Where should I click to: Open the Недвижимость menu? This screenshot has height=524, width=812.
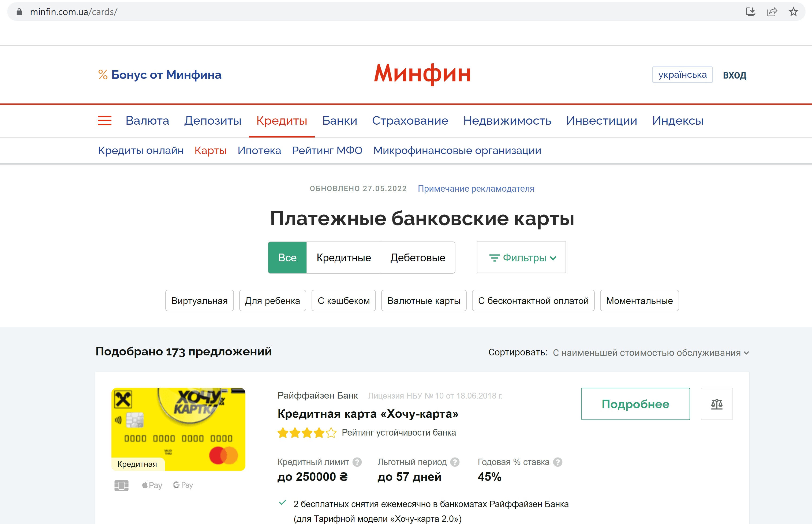[x=507, y=121]
